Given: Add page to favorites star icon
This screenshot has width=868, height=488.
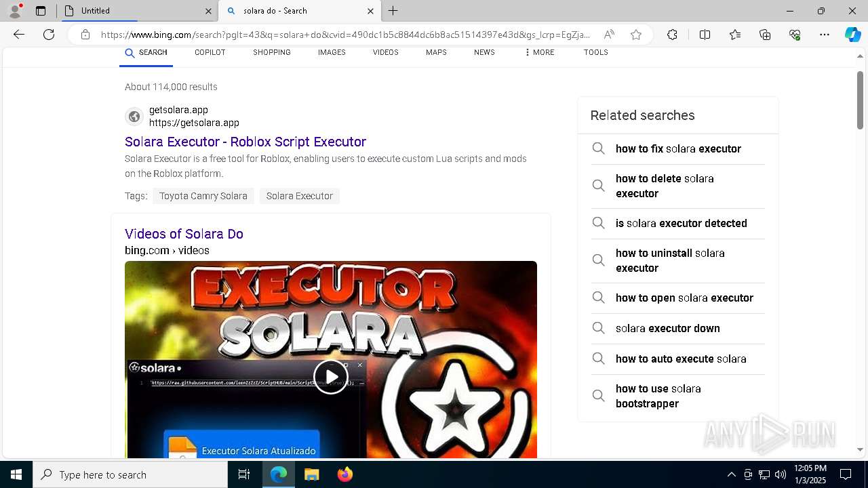Looking at the screenshot, I should [636, 35].
